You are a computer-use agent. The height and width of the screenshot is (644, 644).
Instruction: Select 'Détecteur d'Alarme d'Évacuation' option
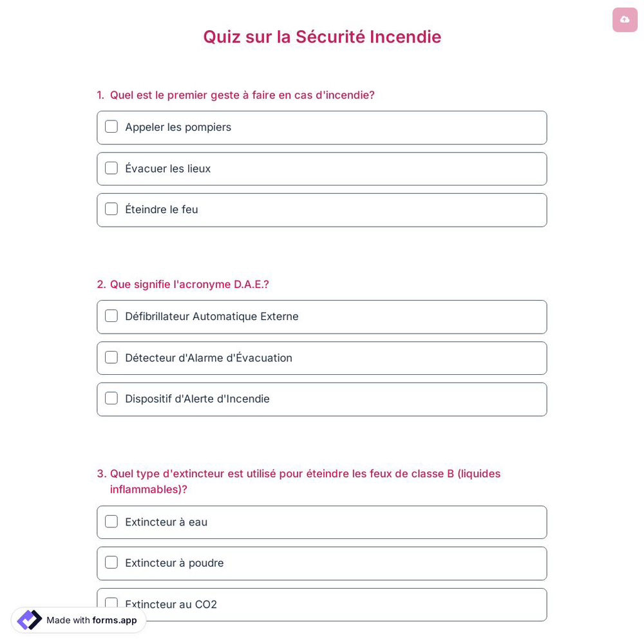111,357
